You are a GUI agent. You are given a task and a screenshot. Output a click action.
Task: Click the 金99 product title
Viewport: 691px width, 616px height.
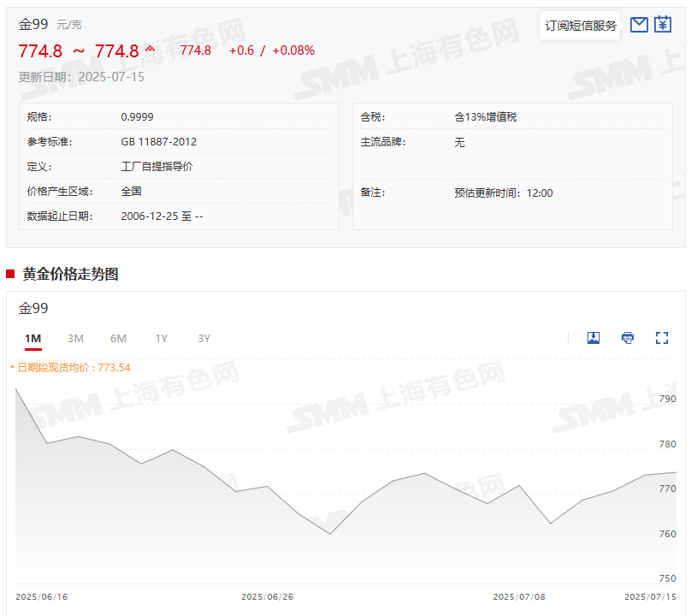[33, 24]
